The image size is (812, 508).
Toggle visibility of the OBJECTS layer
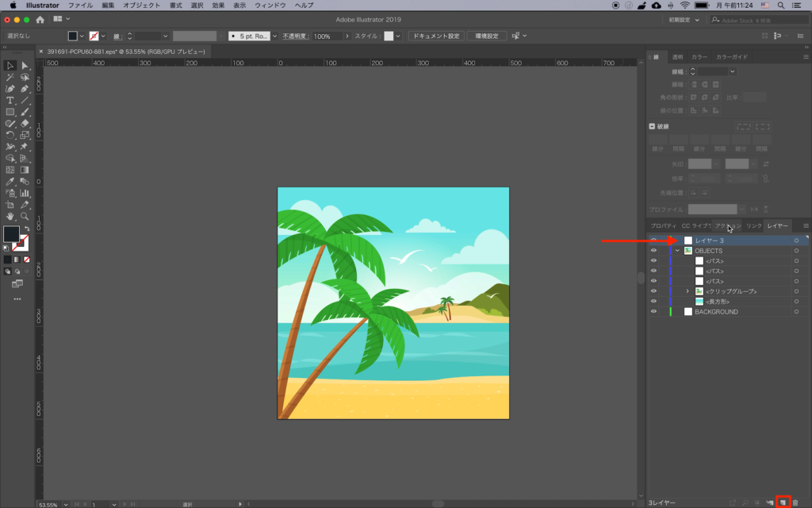point(653,251)
